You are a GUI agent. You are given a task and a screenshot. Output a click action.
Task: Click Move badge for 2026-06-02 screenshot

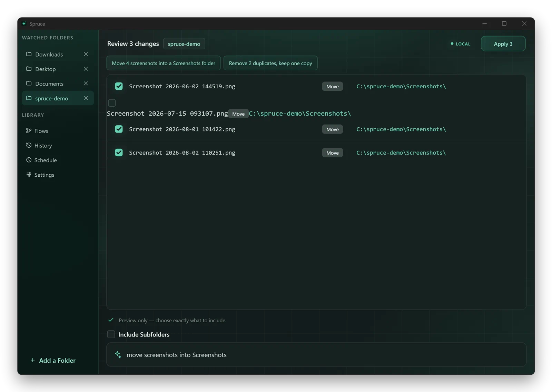(332, 86)
